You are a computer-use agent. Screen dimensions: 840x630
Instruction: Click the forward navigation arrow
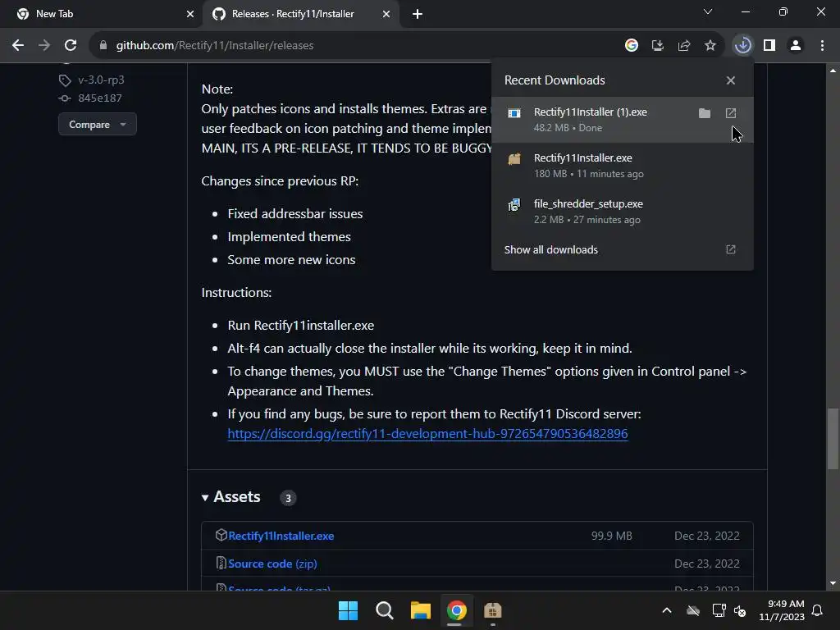click(x=44, y=46)
